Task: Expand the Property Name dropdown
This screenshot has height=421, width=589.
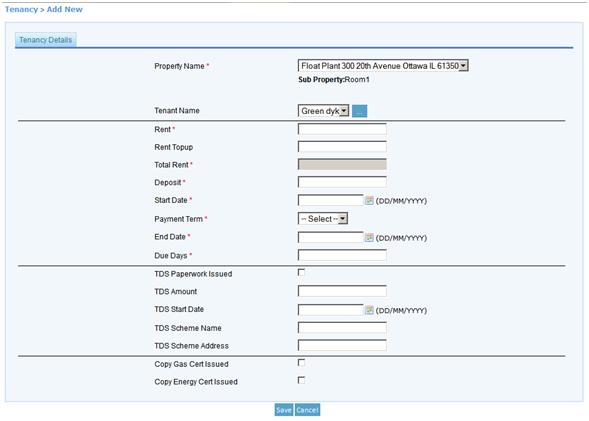Action: point(383,66)
